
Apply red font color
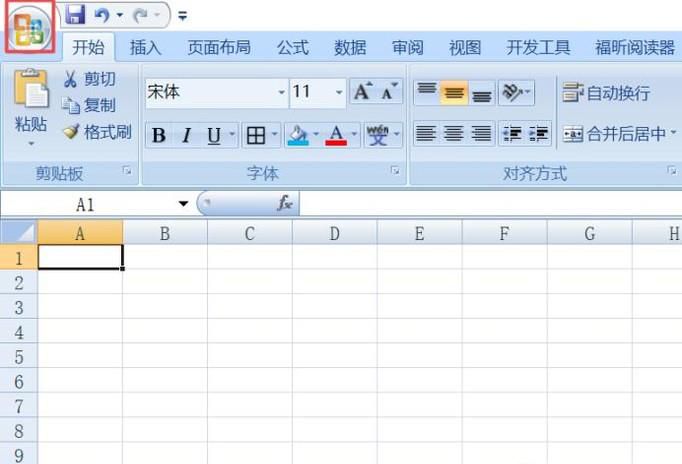pos(336,135)
